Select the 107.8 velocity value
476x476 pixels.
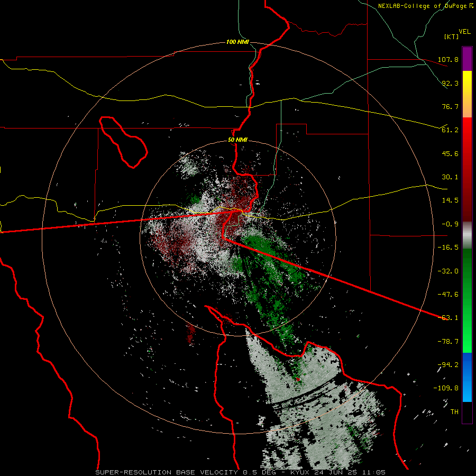448,59
